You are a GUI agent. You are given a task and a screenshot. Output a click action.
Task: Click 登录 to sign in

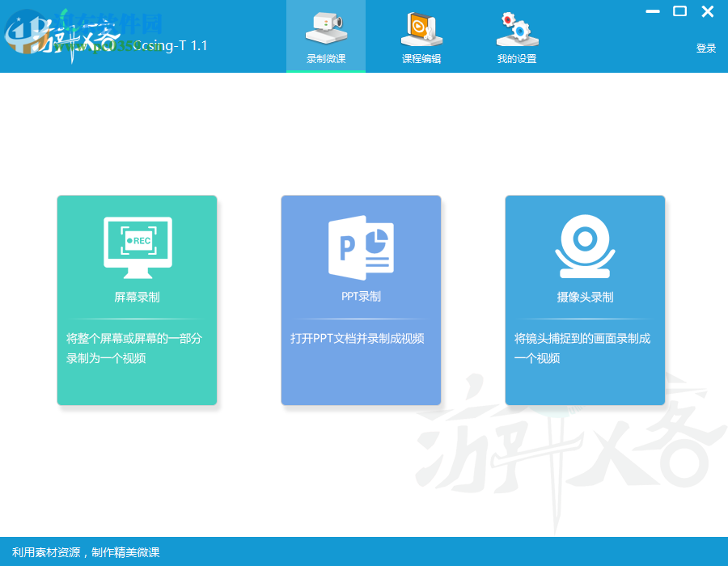coord(705,47)
